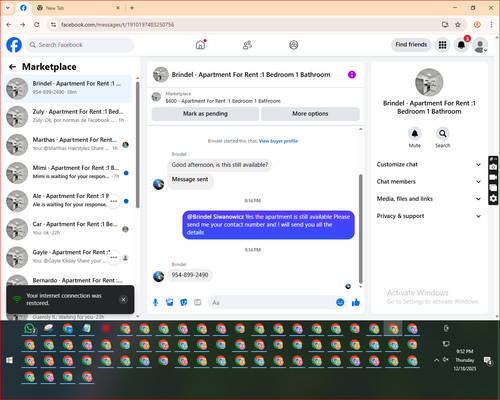Open the Home feed icon
The image size is (500, 400).
click(200, 45)
